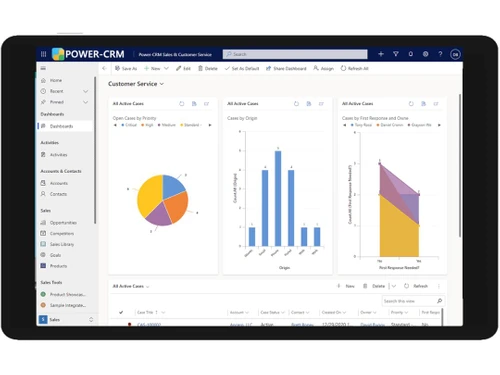Screen dimensions: 500x375
Task: Open Home in the sidebar
Action: 52,80
